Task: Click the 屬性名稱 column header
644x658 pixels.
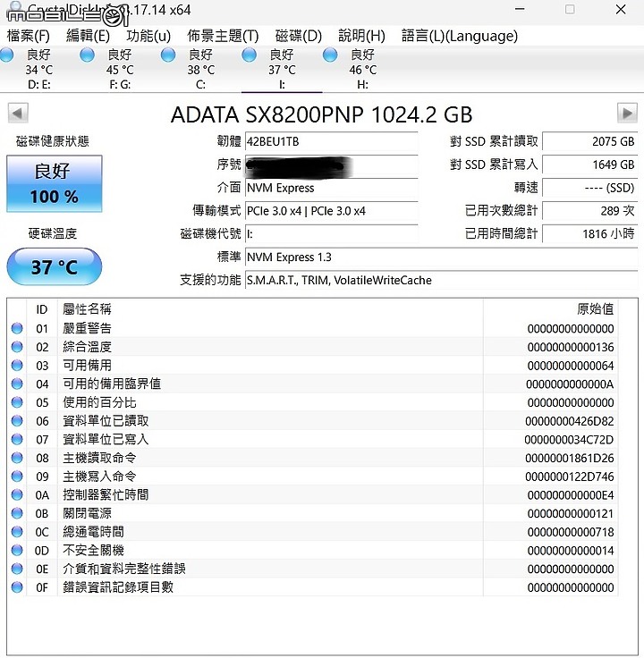Action: 270,309
